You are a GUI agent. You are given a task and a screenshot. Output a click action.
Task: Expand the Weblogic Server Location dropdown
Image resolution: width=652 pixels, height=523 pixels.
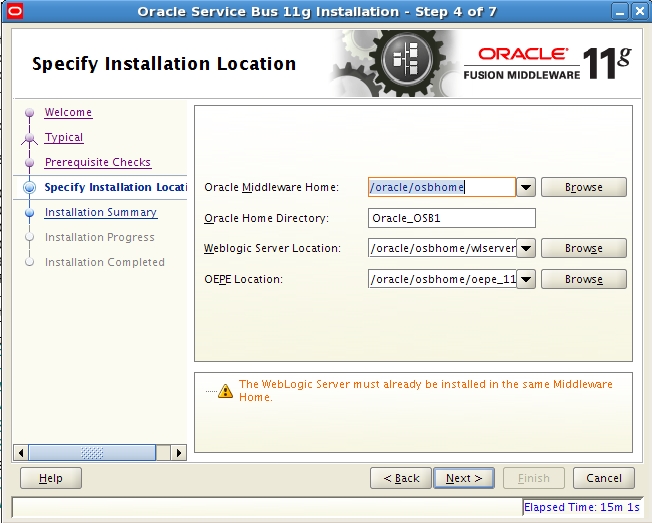[526, 248]
